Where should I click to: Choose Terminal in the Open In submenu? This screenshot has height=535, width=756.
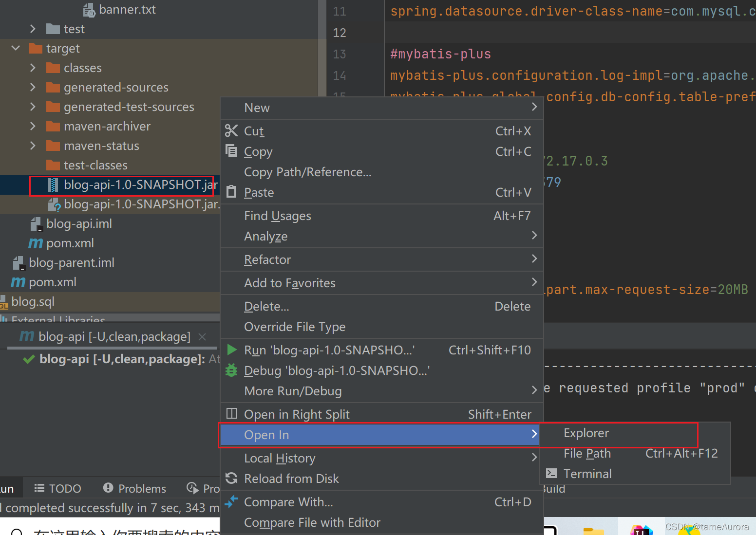[635, 474]
